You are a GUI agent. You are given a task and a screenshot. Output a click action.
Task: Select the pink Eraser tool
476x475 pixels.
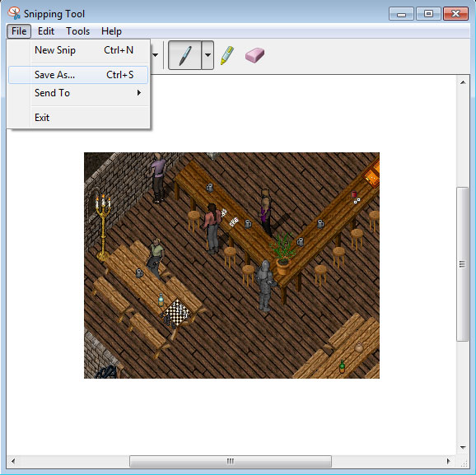(254, 55)
